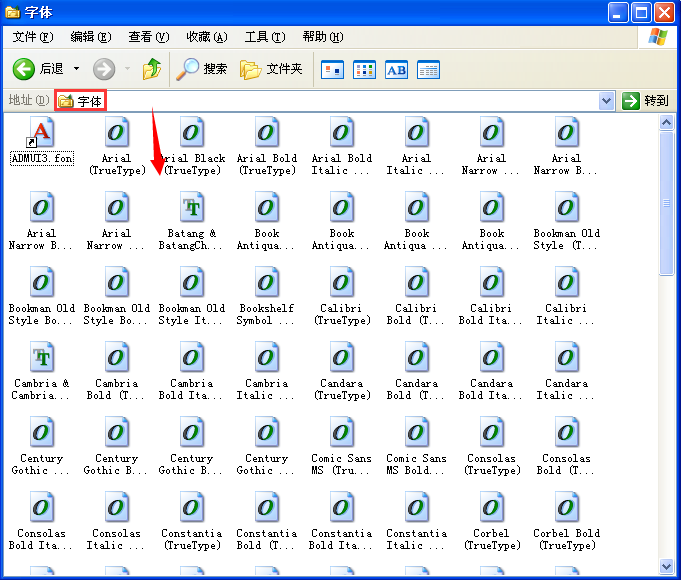The height and width of the screenshot is (580, 681).
Task: Click the scrollbar down arrow
Action: (666, 566)
